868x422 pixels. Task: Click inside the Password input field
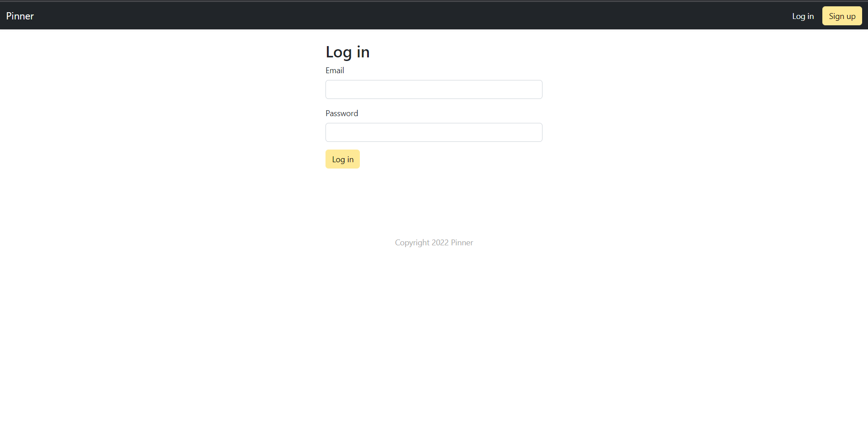(434, 132)
